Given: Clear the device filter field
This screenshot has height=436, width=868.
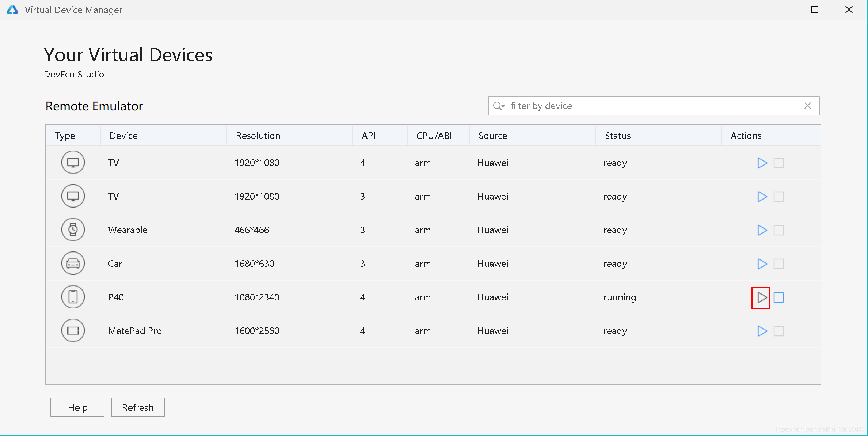Looking at the screenshot, I should coord(807,106).
